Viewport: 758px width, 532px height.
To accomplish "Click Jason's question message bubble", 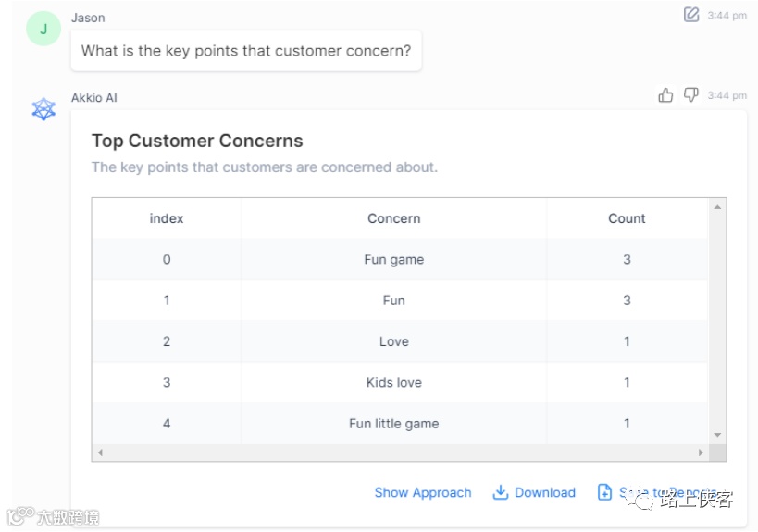I will tap(246, 51).
